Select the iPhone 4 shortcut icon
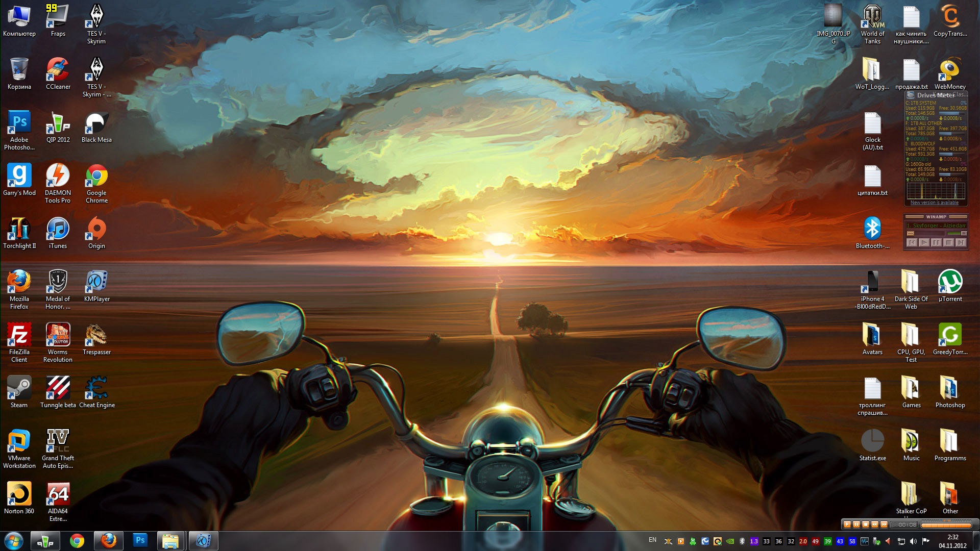 point(872,289)
